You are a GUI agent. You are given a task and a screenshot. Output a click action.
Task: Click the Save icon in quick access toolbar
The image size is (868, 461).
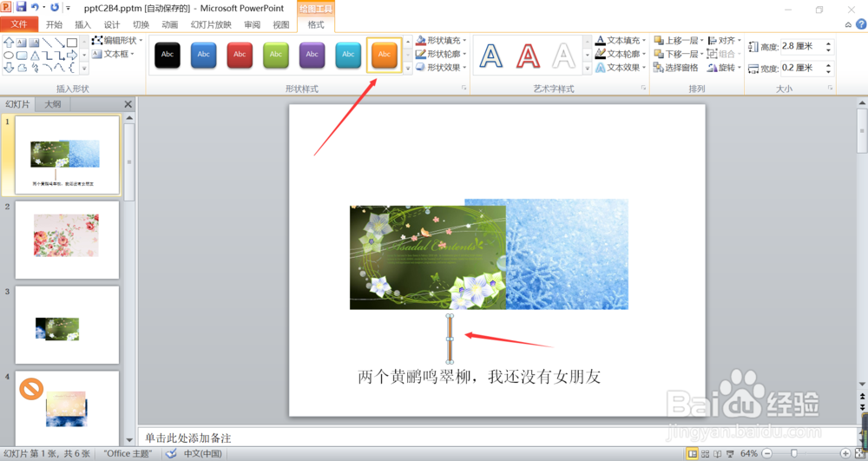click(x=22, y=7)
